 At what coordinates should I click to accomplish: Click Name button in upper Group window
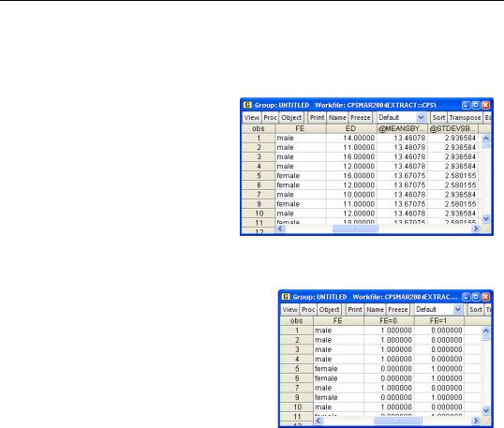(x=337, y=118)
